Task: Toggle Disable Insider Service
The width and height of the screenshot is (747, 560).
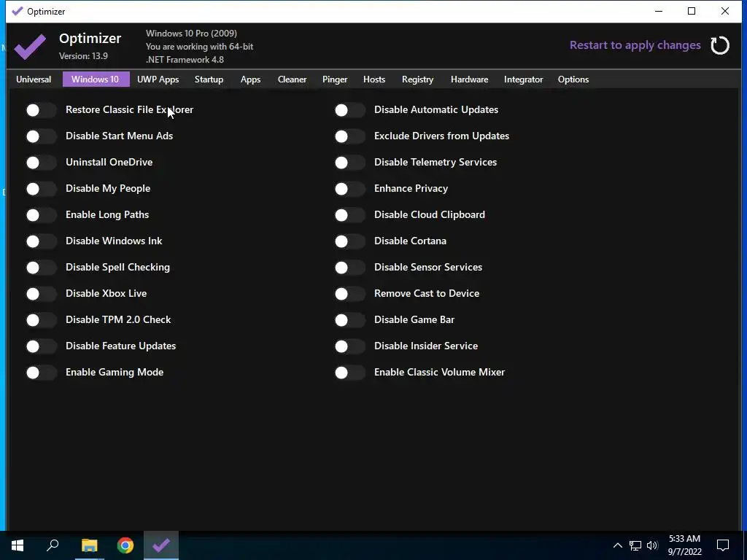Action: pos(349,346)
